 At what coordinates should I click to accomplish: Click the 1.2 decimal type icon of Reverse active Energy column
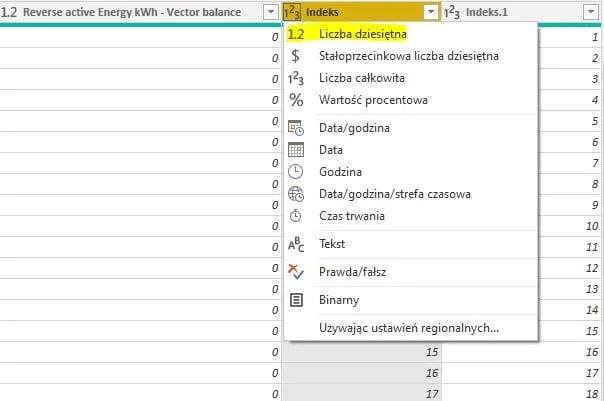click(x=9, y=12)
